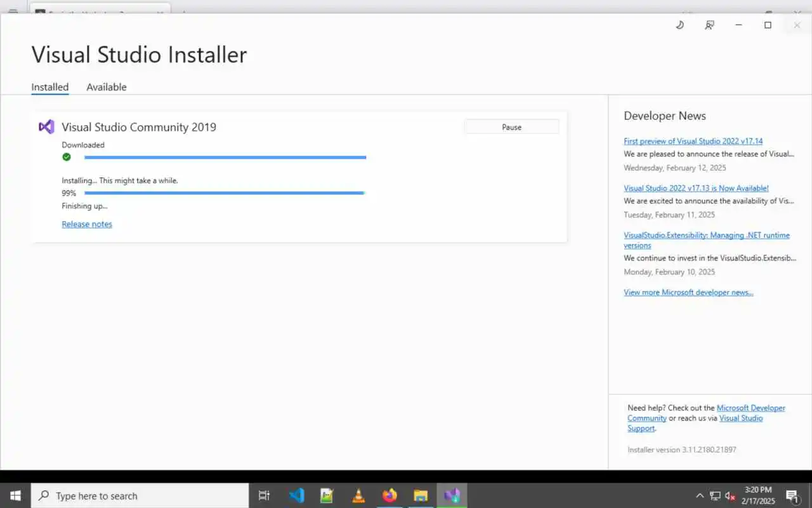This screenshot has height=508, width=812.
Task: Open the Windows Start menu
Action: [15, 495]
